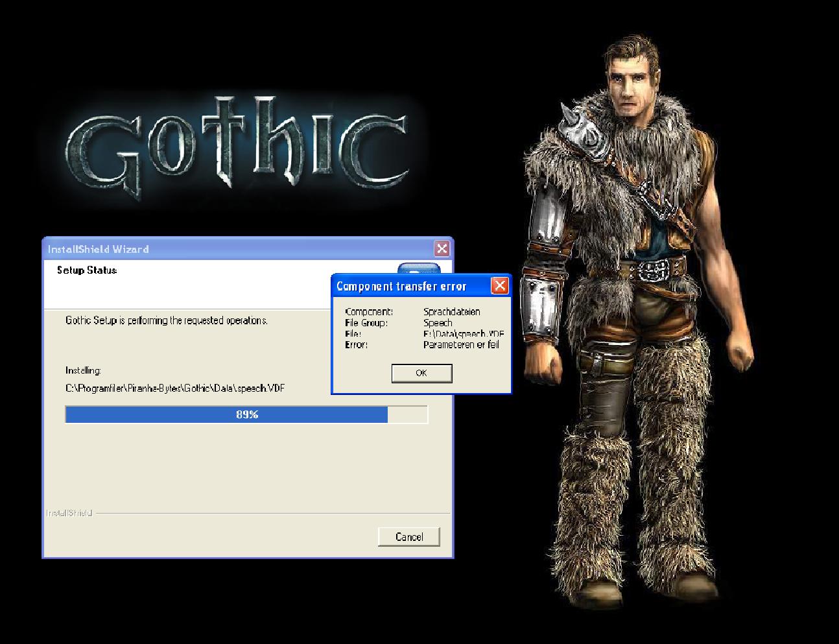Close the InstallShield Wizard window

click(x=442, y=248)
